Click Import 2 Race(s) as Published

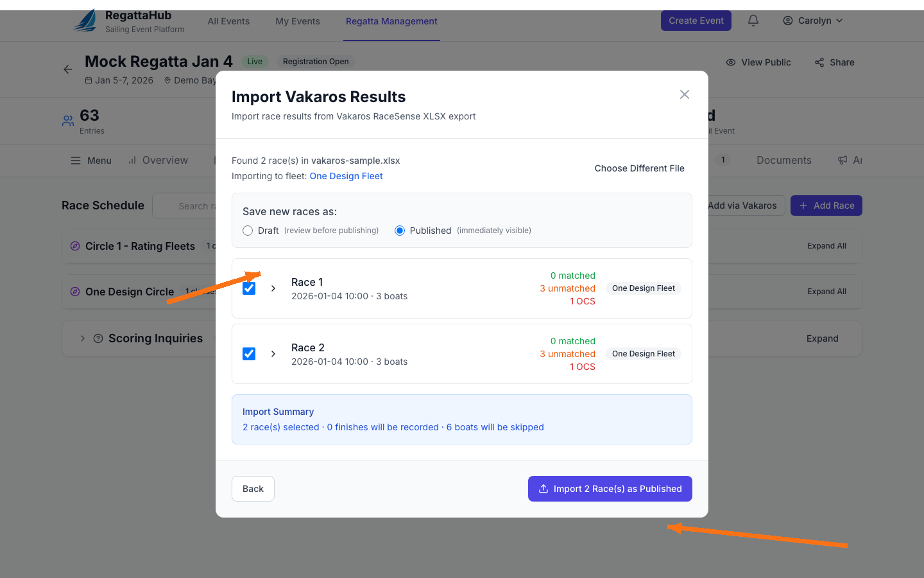610,489
